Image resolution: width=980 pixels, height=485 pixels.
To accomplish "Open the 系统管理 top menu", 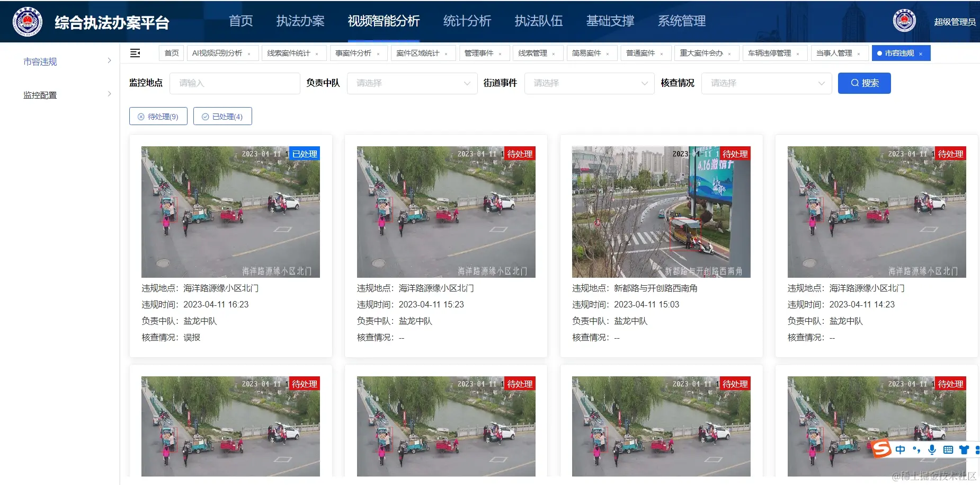I will pyautogui.click(x=682, y=21).
